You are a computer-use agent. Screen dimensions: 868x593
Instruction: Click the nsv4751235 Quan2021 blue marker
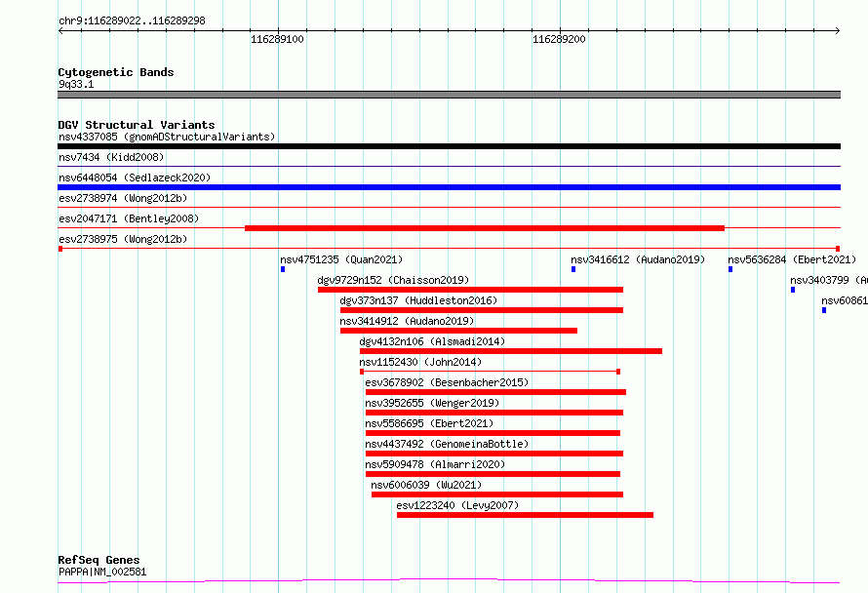tap(283, 269)
